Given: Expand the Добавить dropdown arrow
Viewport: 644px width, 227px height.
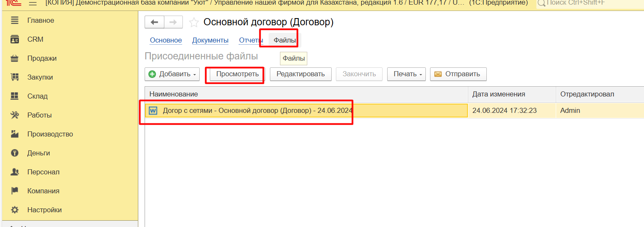Looking at the screenshot, I should pos(194,75).
